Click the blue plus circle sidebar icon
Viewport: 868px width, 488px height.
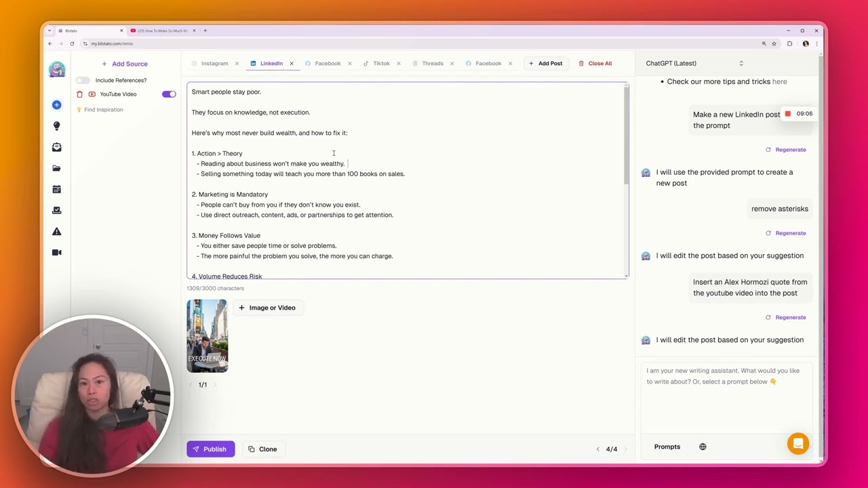pyautogui.click(x=57, y=105)
